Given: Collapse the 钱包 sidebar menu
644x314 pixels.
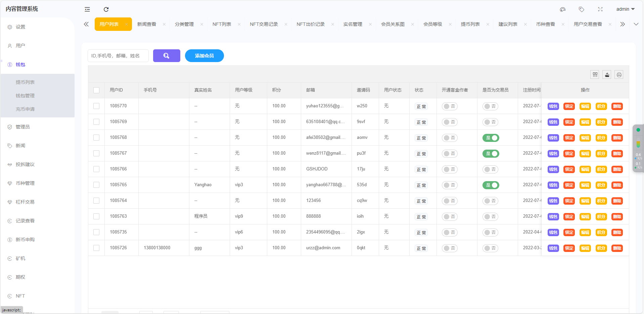Looking at the screenshot, I should (37, 64).
